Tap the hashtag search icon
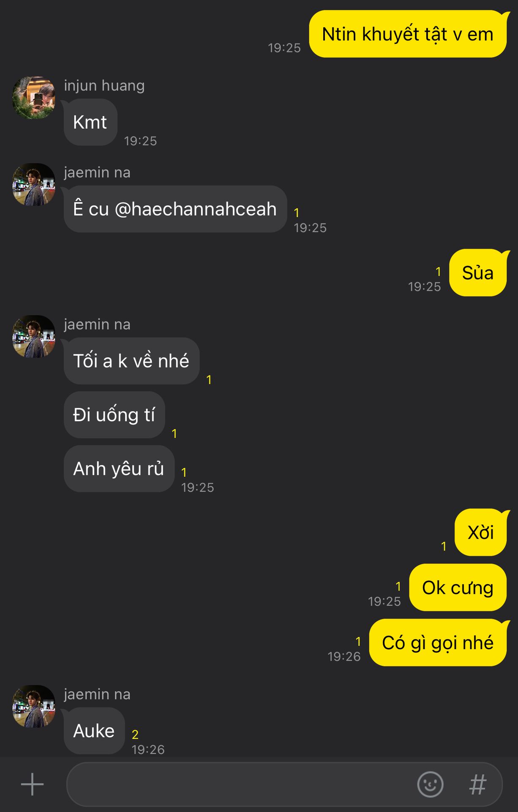Image resolution: width=518 pixels, height=812 pixels. click(478, 785)
